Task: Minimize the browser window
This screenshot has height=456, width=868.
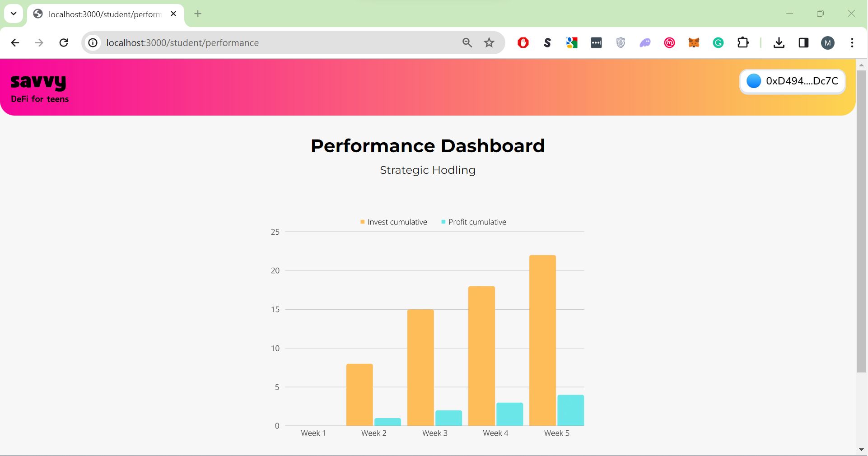Action: pyautogui.click(x=789, y=14)
